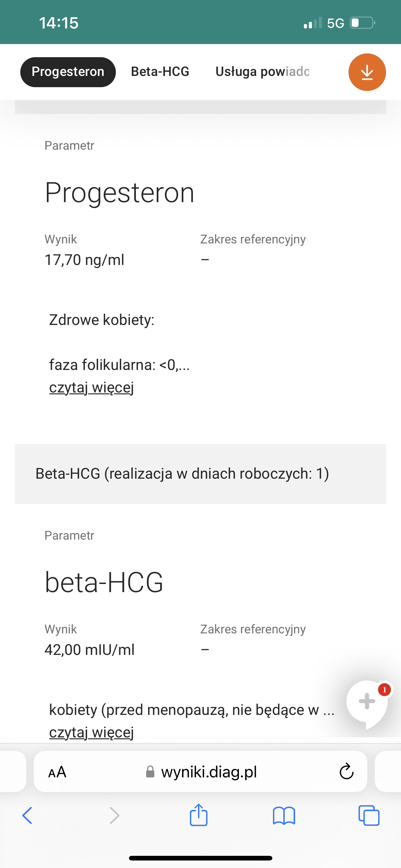Open Safari bookmarks
This screenshot has height=868, width=401.
point(284,816)
